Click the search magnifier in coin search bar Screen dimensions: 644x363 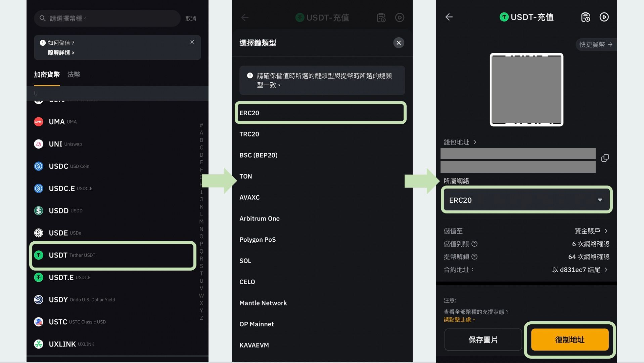tap(43, 18)
